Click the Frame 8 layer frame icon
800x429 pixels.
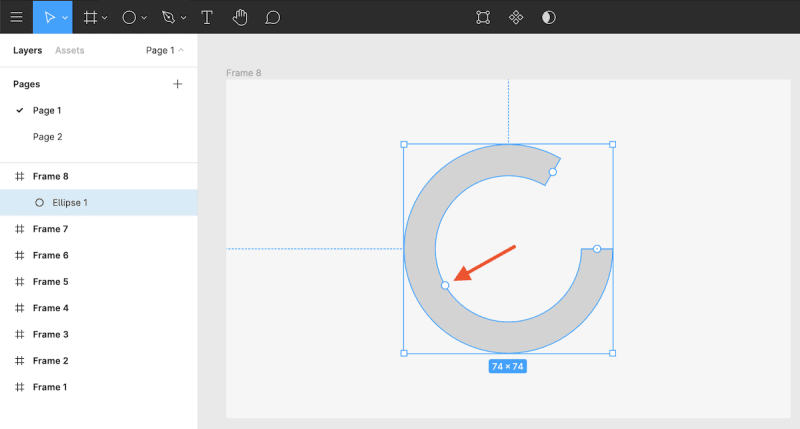coord(19,176)
